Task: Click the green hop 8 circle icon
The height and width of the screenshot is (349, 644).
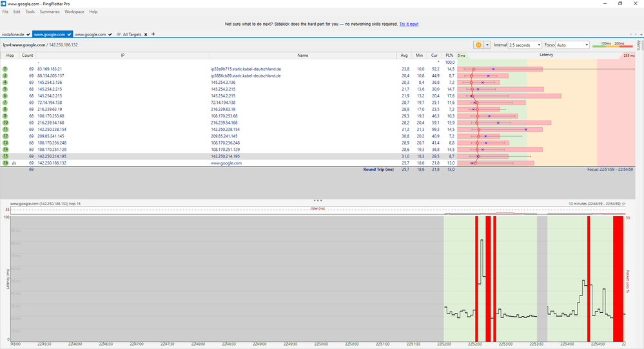Action: click(x=5, y=110)
